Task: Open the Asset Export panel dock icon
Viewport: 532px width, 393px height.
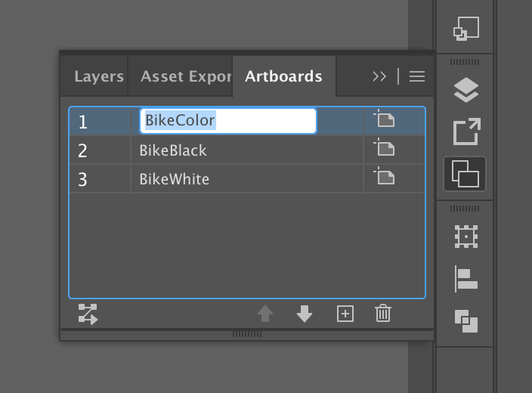Action: 466,132
